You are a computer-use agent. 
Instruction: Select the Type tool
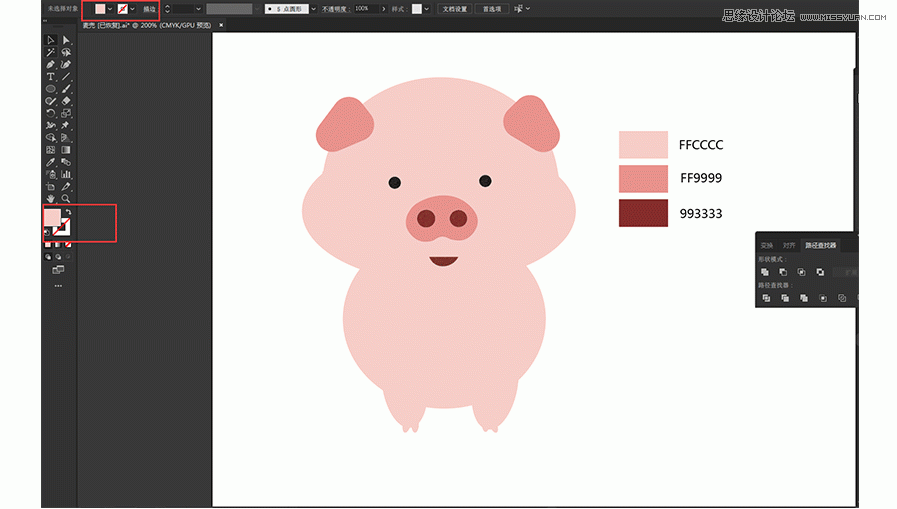pyautogui.click(x=50, y=76)
